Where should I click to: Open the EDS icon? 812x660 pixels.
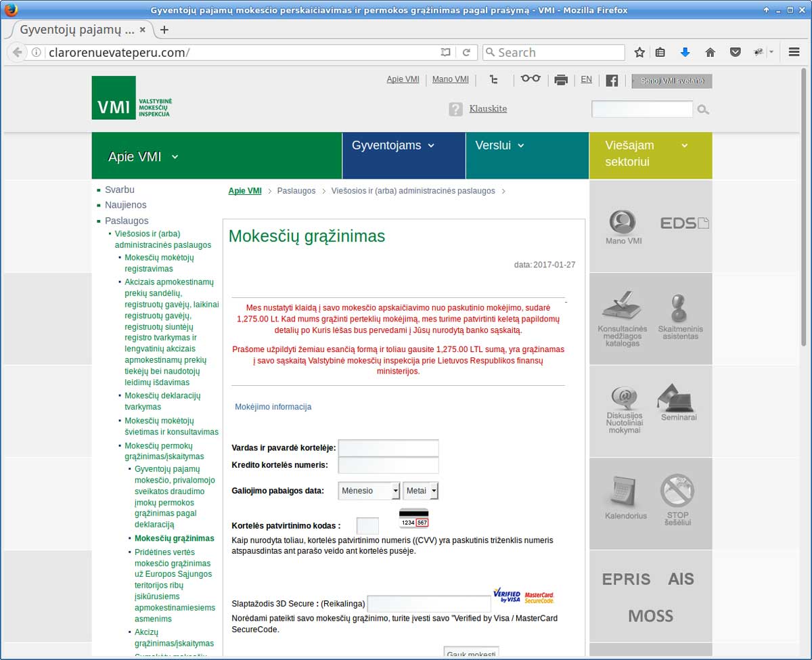coord(684,223)
